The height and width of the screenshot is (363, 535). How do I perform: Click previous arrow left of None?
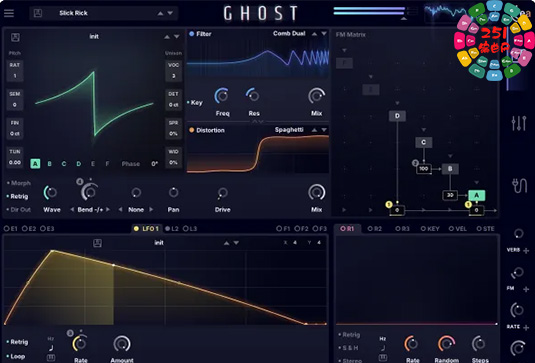click(120, 209)
